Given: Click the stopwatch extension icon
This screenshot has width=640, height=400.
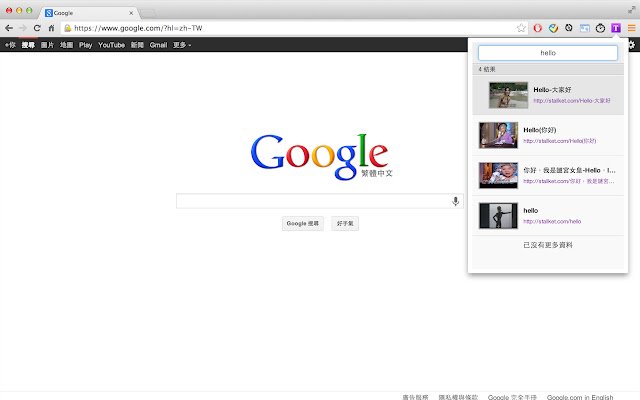Looking at the screenshot, I should coord(600,28).
